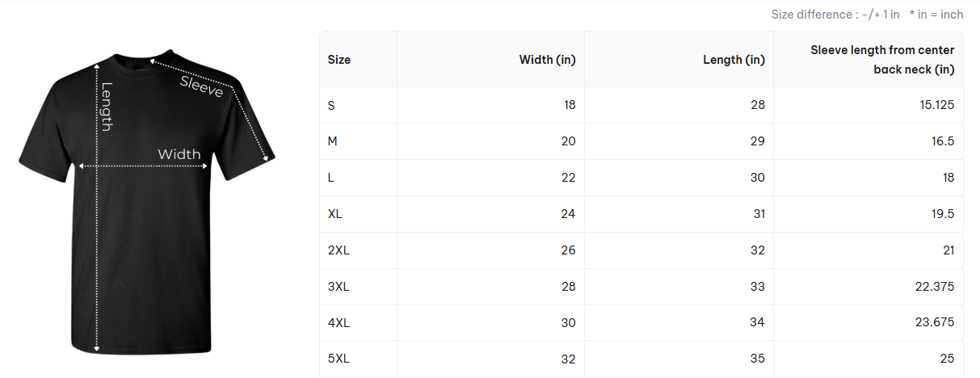Select the S size row label
Image resolution: width=980 pixels, height=378 pixels.
(x=331, y=105)
